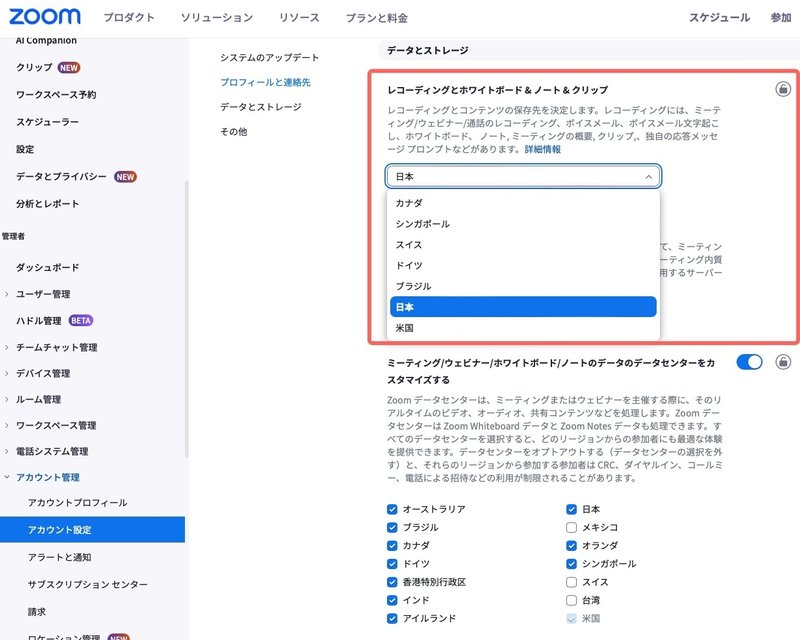
Task: Select カナダ in storage dropdown list
Action: click(523, 203)
